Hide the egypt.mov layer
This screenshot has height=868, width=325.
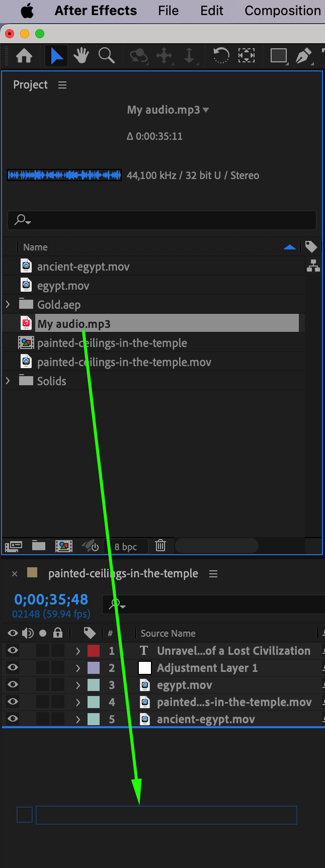[13, 684]
